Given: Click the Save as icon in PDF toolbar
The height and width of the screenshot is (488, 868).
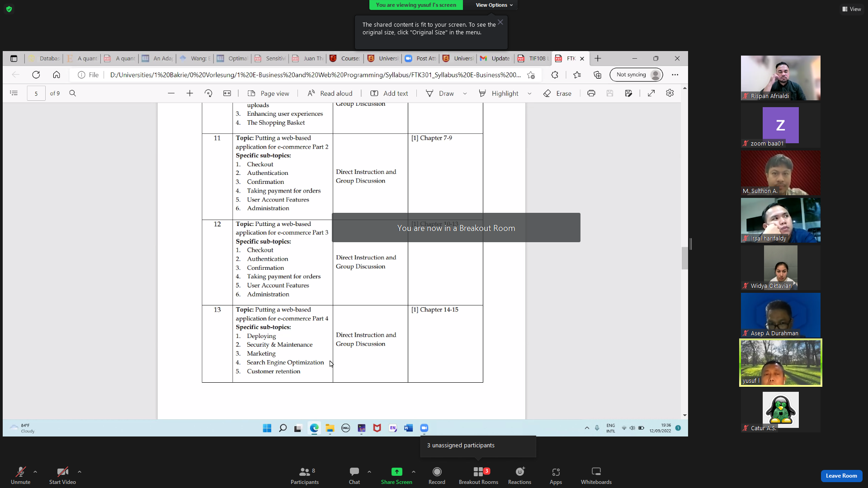Looking at the screenshot, I should tap(628, 93).
